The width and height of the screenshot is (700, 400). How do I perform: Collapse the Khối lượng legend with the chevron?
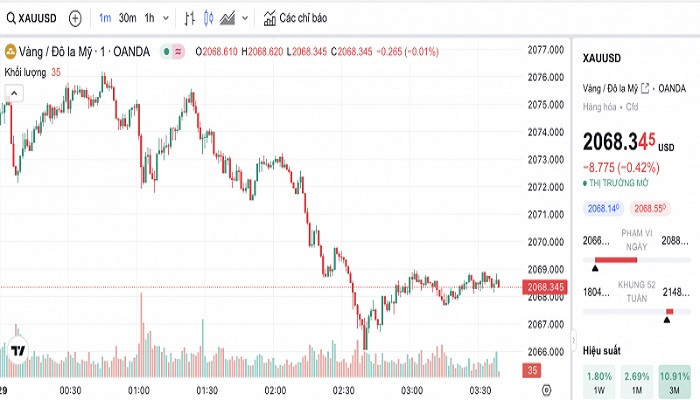point(15,92)
